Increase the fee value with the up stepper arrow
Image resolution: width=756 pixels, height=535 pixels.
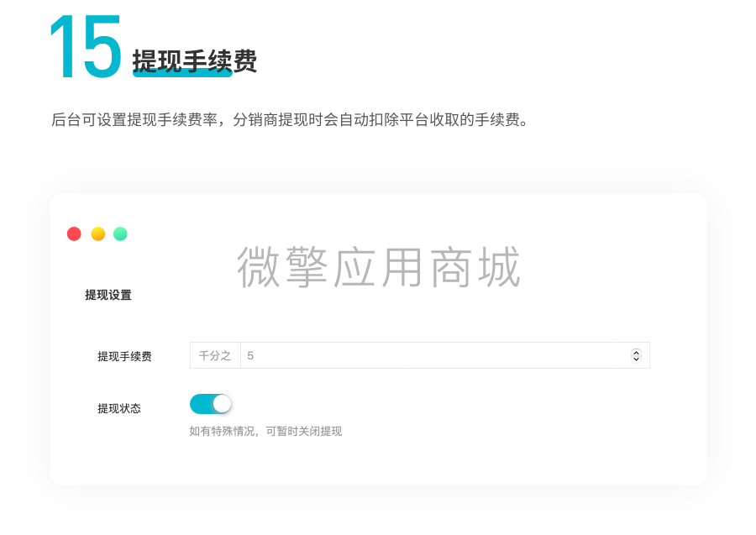pos(636,352)
